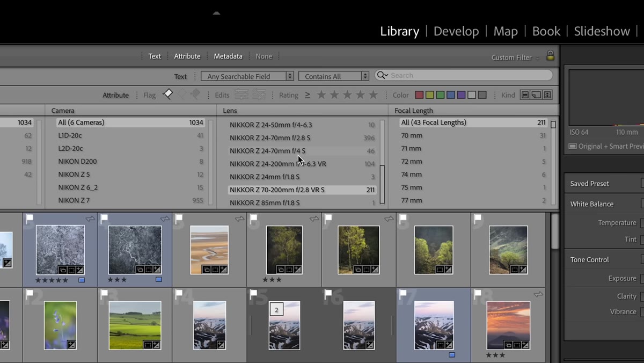Filter by yellow color label
The width and height of the screenshot is (644, 363).
pos(429,95)
